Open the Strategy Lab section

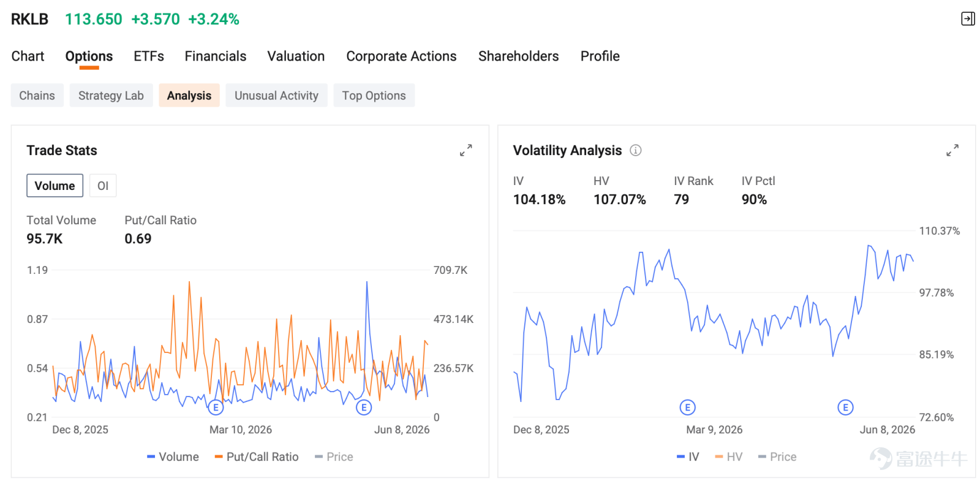coord(111,96)
